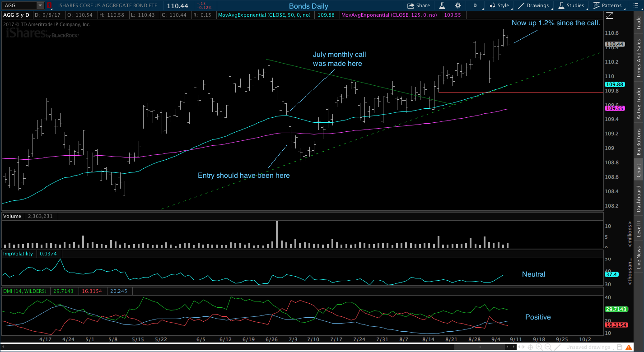This screenshot has height=352, width=644.
Task: Expand the AGG symbol dropdown arrow
Action: (x=40, y=5)
